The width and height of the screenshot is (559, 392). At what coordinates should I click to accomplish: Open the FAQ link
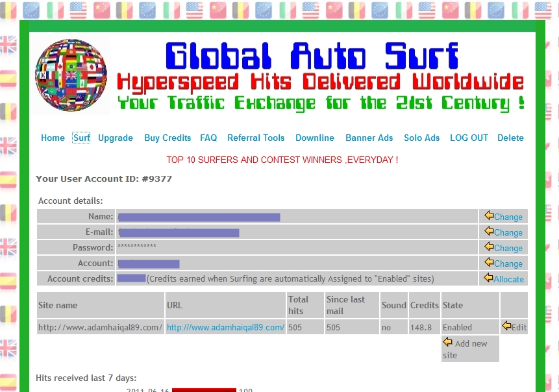click(208, 138)
